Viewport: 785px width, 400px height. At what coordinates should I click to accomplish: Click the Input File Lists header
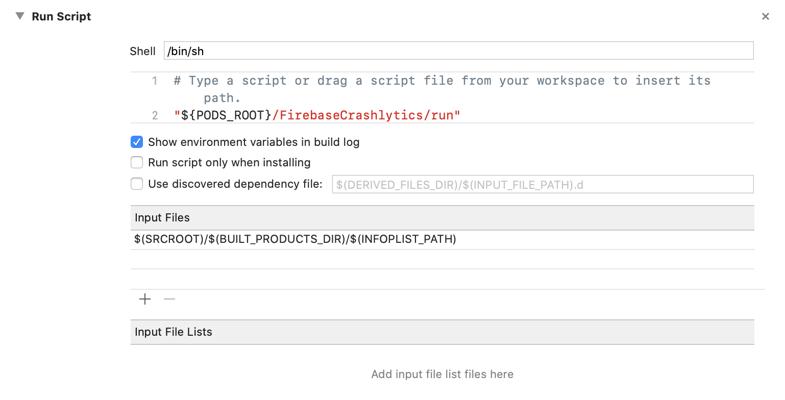tap(173, 332)
